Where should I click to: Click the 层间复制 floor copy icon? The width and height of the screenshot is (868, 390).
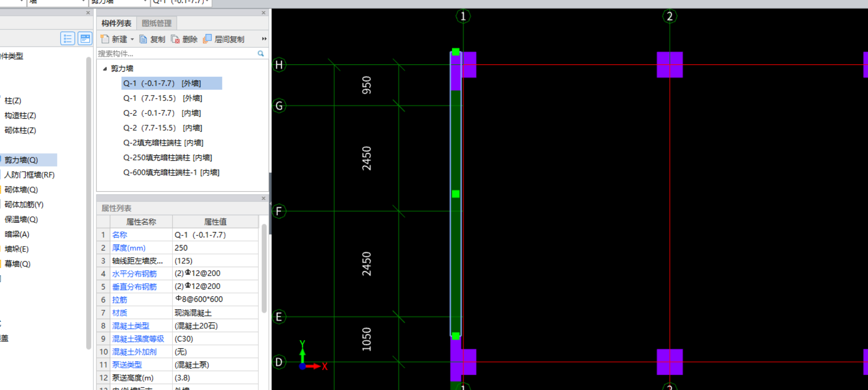pyautogui.click(x=208, y=39)
